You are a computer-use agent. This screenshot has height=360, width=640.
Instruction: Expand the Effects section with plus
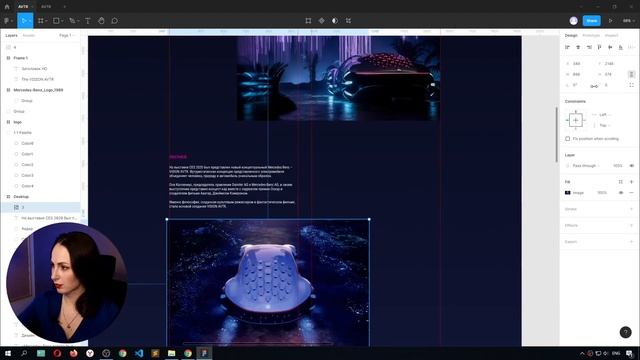point(631,225)
